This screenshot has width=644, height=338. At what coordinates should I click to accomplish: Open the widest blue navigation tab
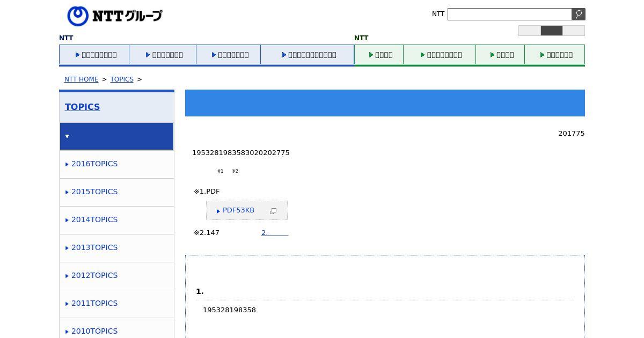coord(308,55)
